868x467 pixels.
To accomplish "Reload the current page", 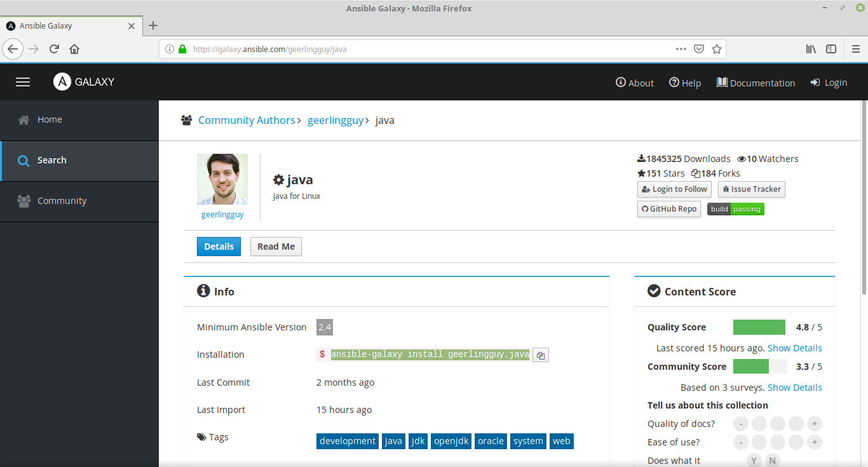I will (x=55, y=49).
